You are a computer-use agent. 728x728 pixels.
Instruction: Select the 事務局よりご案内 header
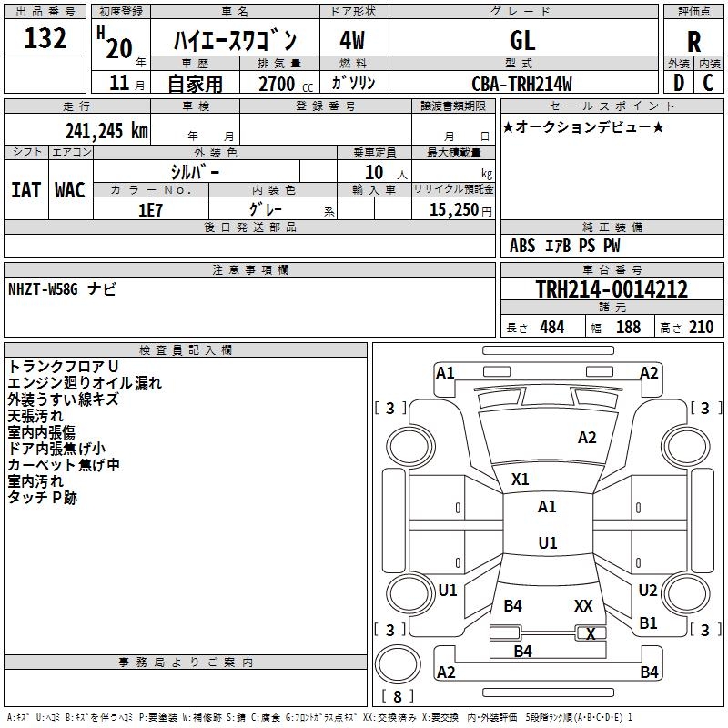(186, 662)
